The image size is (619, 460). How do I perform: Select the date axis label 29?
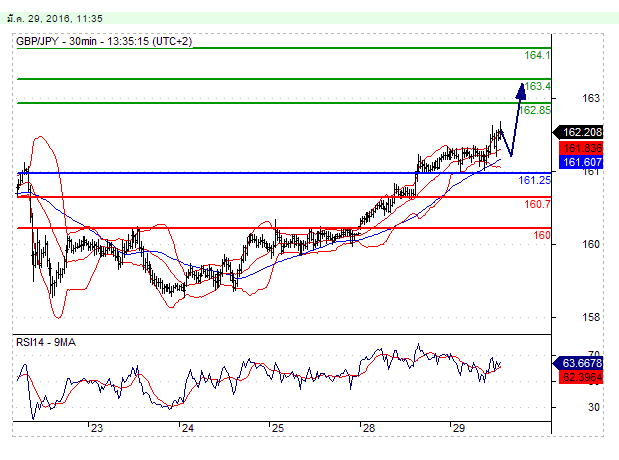click(x=459, y=428)
